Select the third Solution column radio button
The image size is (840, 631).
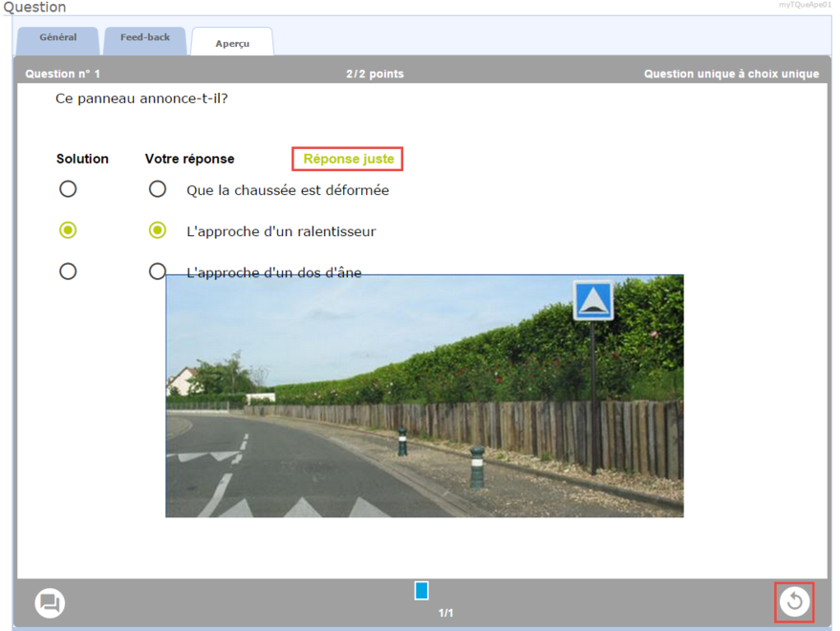coord(68,272)
